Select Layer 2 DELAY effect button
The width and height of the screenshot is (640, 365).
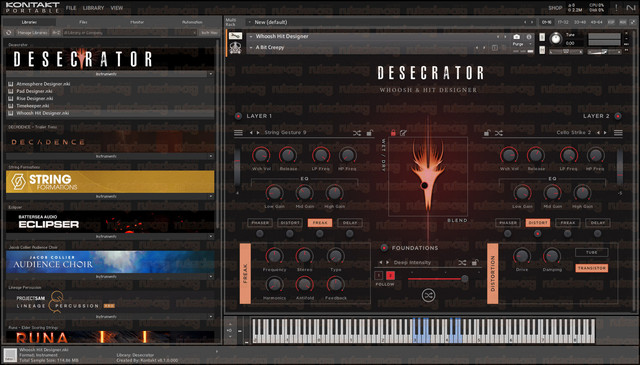pyautogui.click(x=598, y=223)
